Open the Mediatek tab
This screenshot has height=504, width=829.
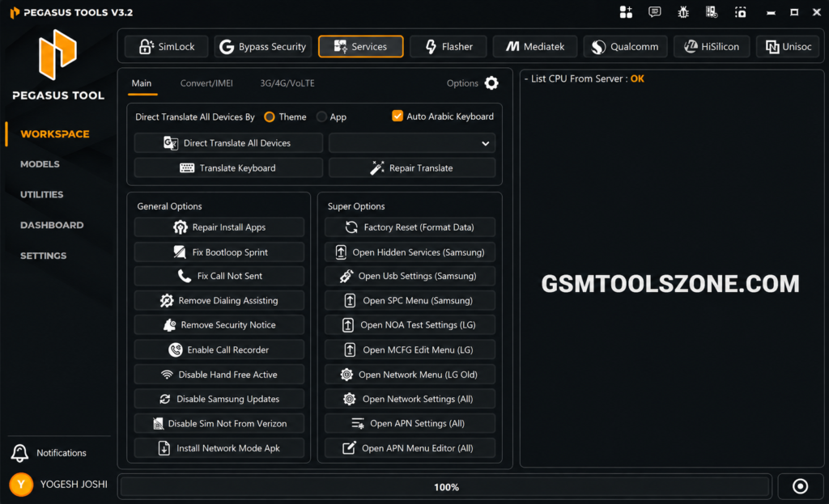tap(535, 46)
